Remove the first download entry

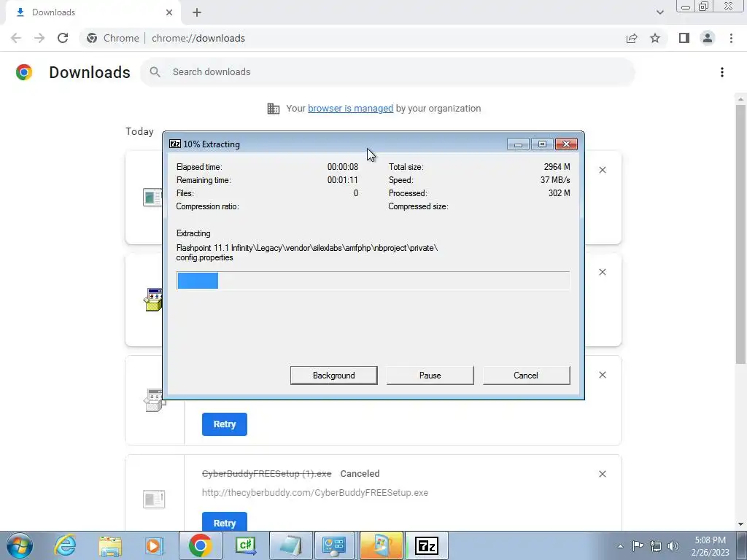tap(602, 170)
